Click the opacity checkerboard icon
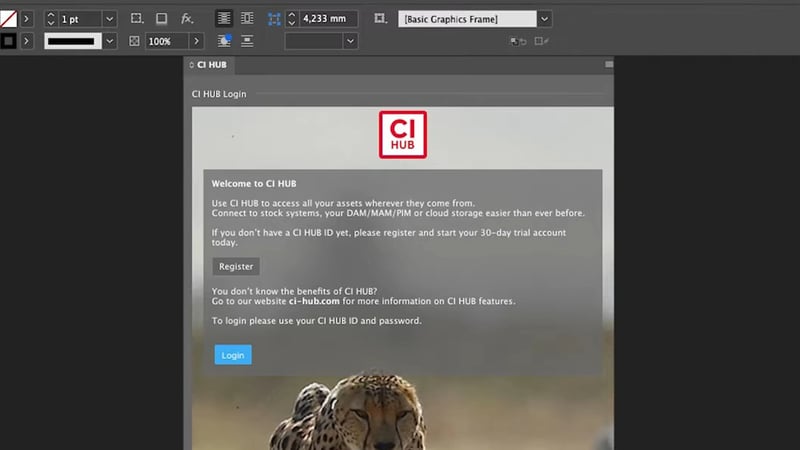This screenshot has height=450, width=800. [x=134, y=41]
